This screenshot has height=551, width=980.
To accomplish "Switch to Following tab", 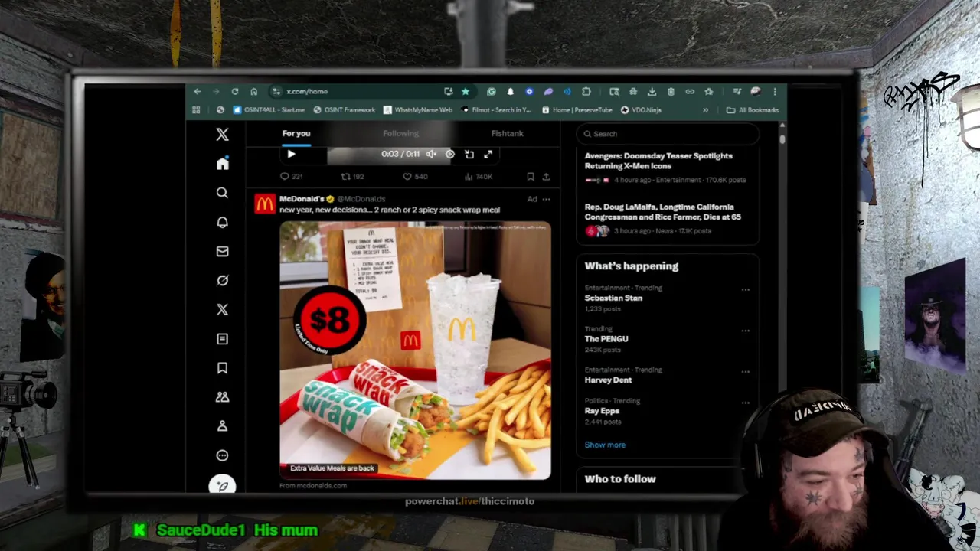I will coord(400,133).
